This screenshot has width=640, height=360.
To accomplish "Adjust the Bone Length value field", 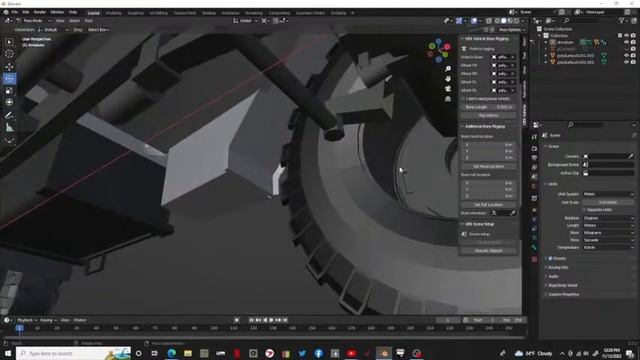I will point(489,107).
